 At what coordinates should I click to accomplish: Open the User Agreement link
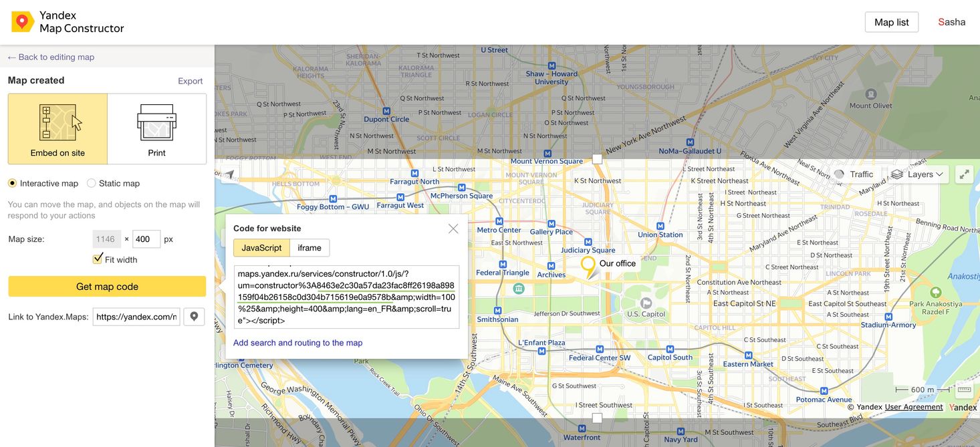914,407
